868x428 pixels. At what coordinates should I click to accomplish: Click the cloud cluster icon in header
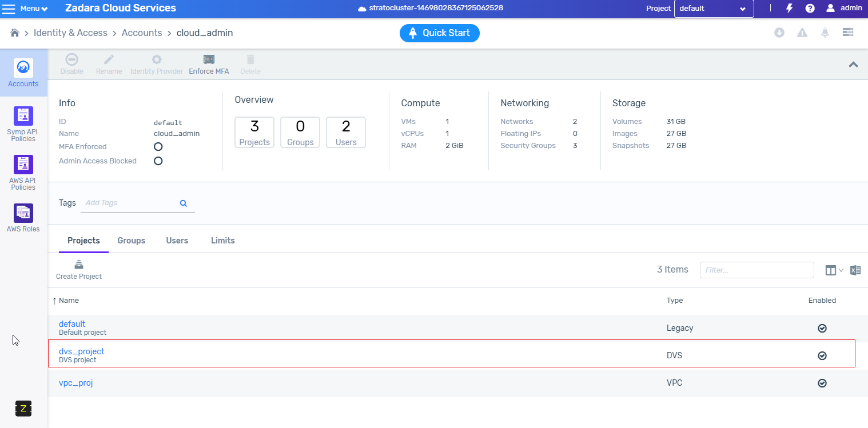361,9
